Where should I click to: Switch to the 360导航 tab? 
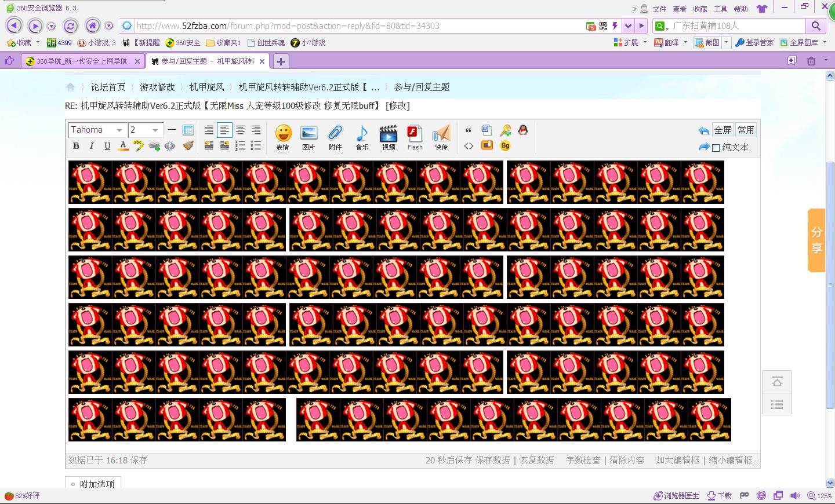tap(82, 61)
